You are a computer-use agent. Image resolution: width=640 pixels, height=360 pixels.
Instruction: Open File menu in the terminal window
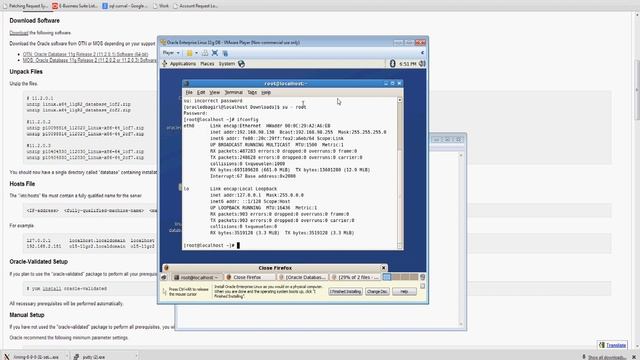[189, 93]
